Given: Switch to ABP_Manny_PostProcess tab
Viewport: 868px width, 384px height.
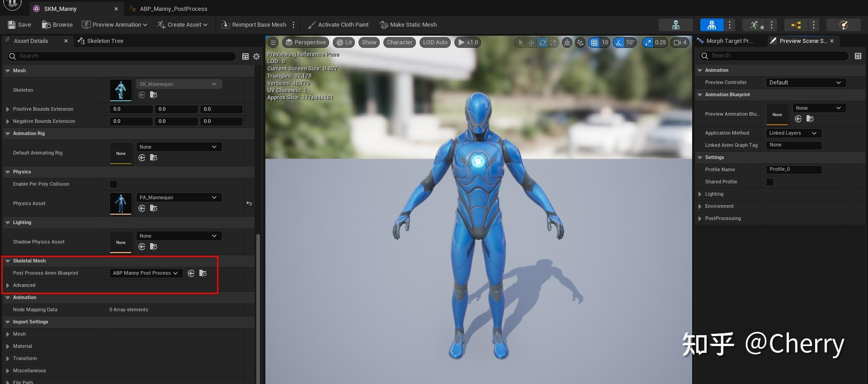Looking at the screenshot, I should click(173, 9).
